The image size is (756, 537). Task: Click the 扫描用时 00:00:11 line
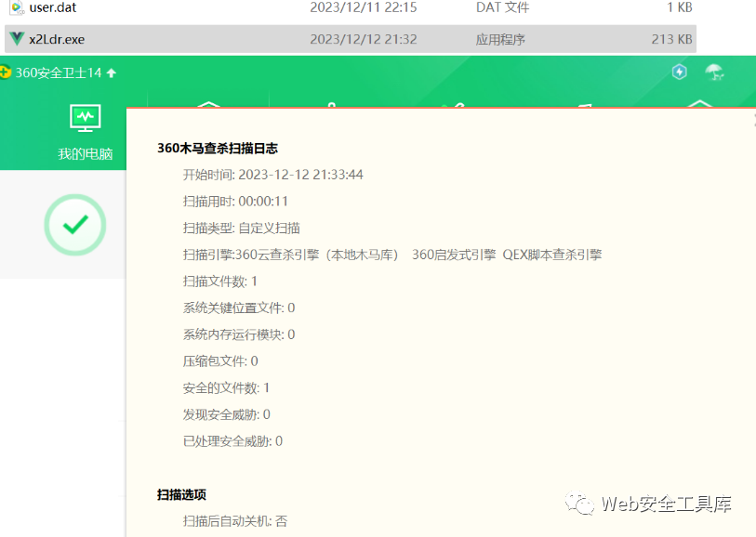(235, 202)
